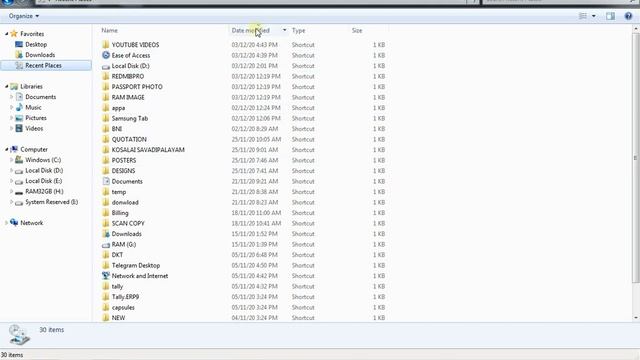Click Network and Internet icon
Viewport: 640px width, 360px height.
coord(106,276)
